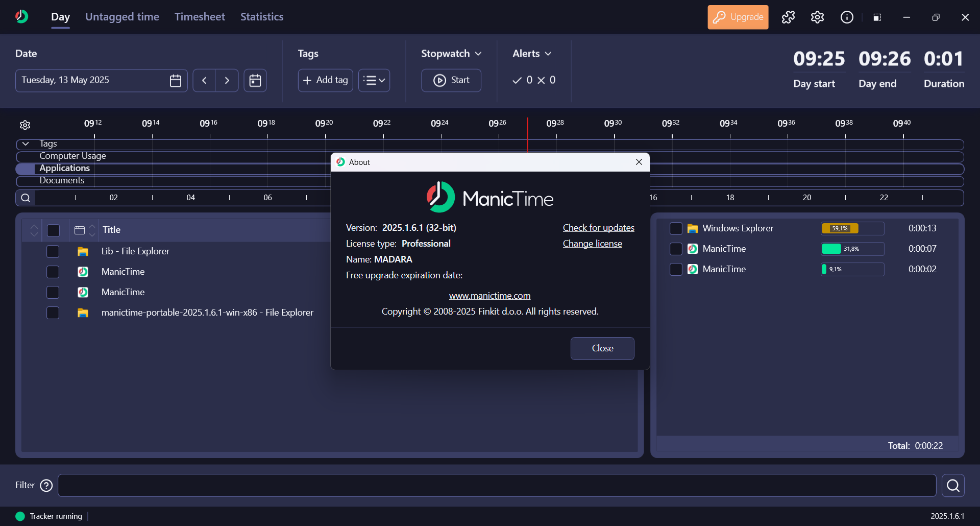Click the timeline search magnifier icon
980x526 pixels.
pyautogui.click(x=26, y=198)
